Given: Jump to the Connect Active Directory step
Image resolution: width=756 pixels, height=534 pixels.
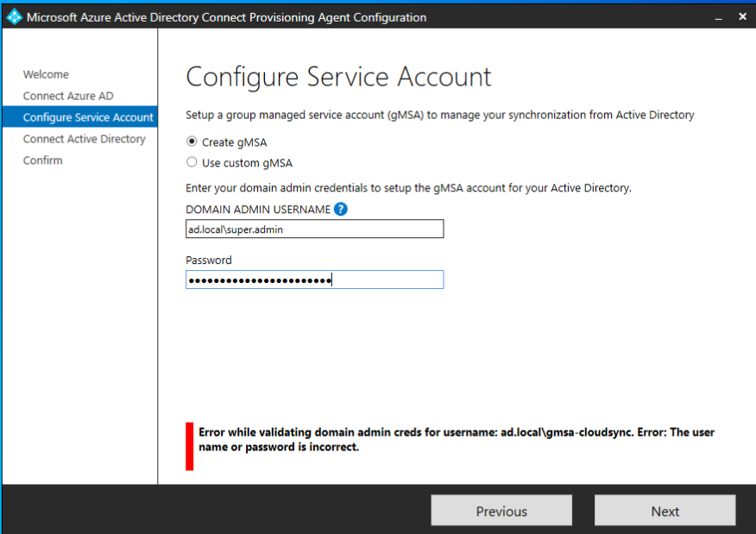Looking at the screenshot, I should [84, 139].
